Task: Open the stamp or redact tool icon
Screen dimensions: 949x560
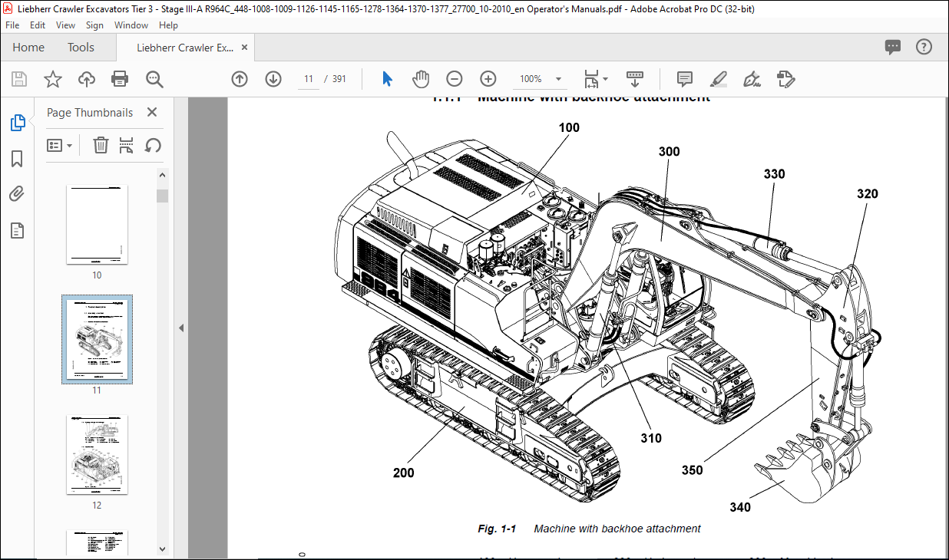Action: pyautogui.click(x=785, y=79)
